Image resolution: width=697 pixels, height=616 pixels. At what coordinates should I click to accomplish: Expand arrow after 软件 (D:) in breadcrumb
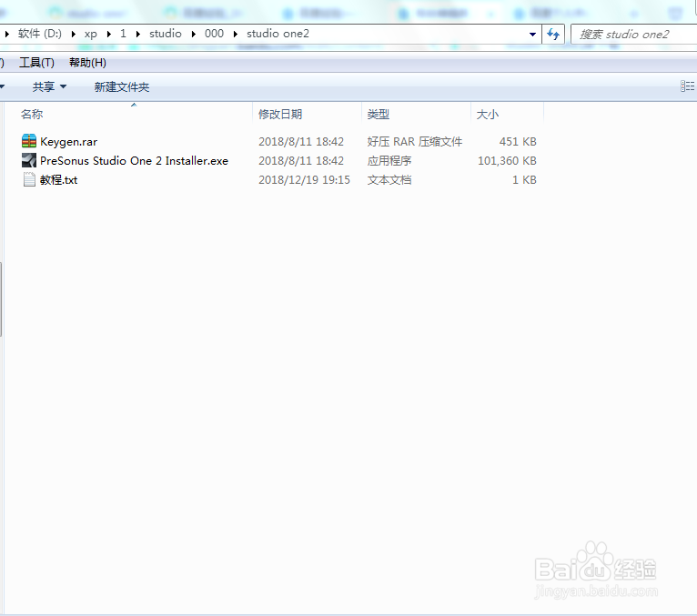point(73,34)
